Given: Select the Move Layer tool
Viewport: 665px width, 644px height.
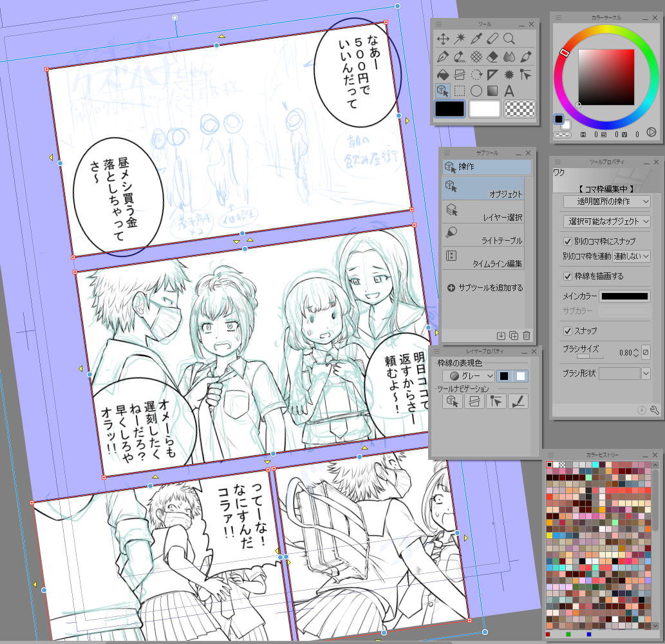Looking at the screenshot, I should 443,39.
